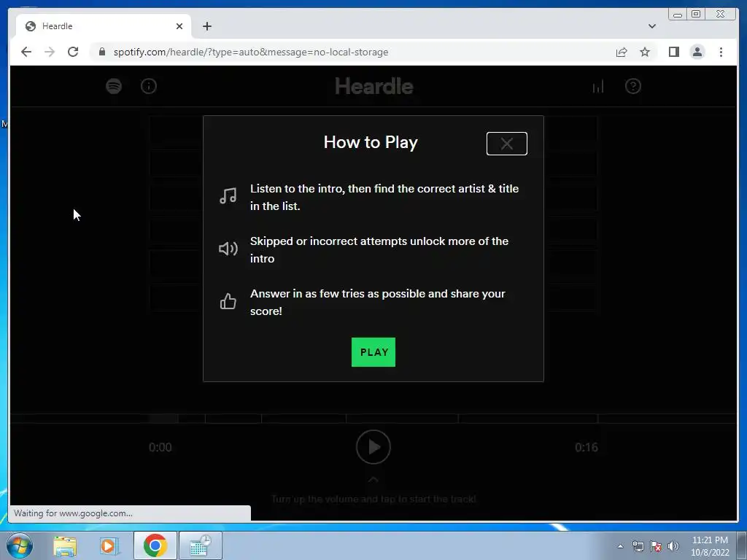Start the track with round play button
The image size is (747, 560).
coord(373,447)
